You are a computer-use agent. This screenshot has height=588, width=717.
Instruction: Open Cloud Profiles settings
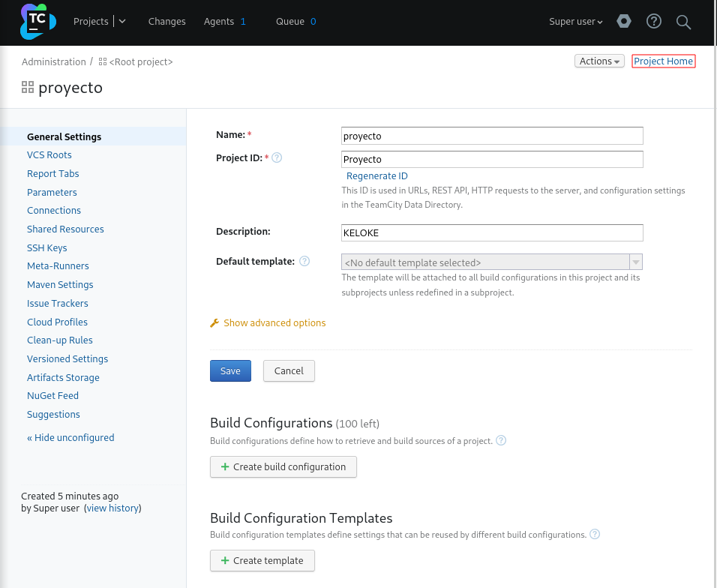[57, 322]
